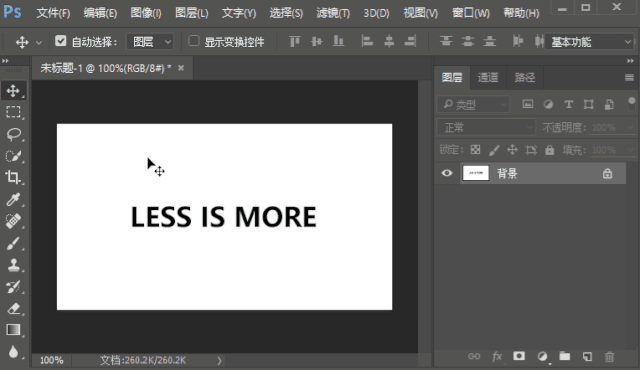Select the Crop tool
The width and height of the screenshot is (640, 370).
coord(13,177)
